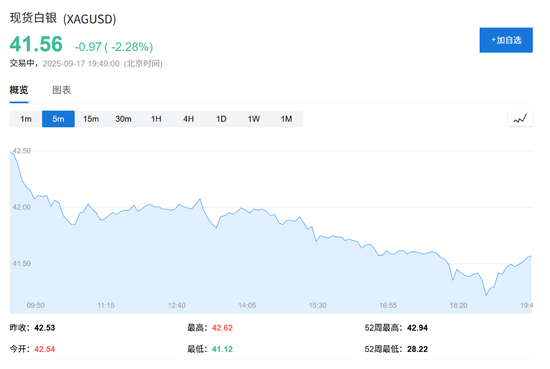This screenshot has width=550, height=369.
Task: Pick the 1M timeframe
Action: click(x=287, y=119)
